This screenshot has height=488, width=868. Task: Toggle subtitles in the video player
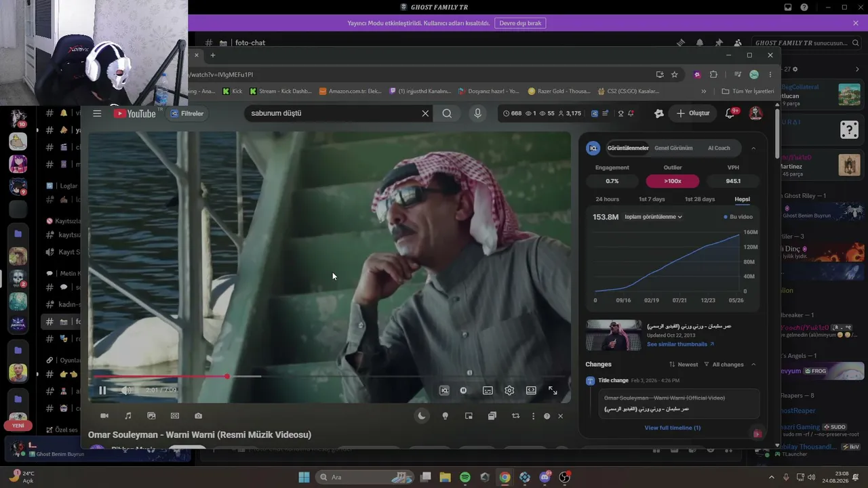pos(488,390)
